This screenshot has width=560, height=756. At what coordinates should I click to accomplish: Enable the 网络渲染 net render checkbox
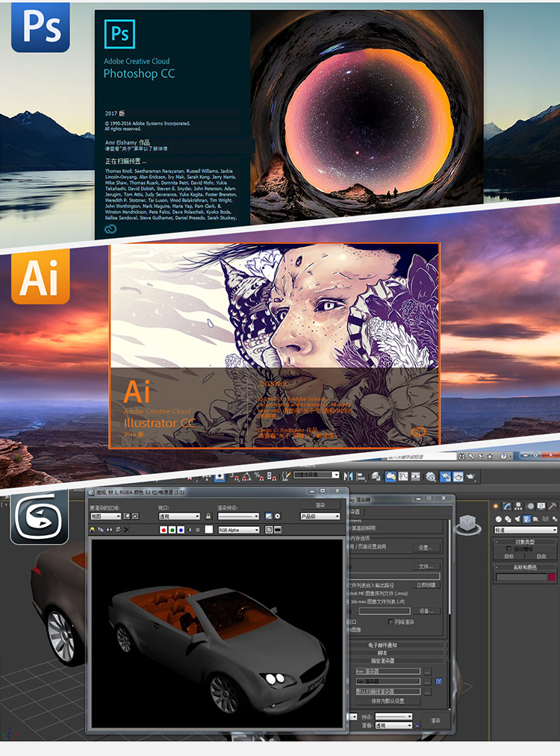click(x=391, y=622)
